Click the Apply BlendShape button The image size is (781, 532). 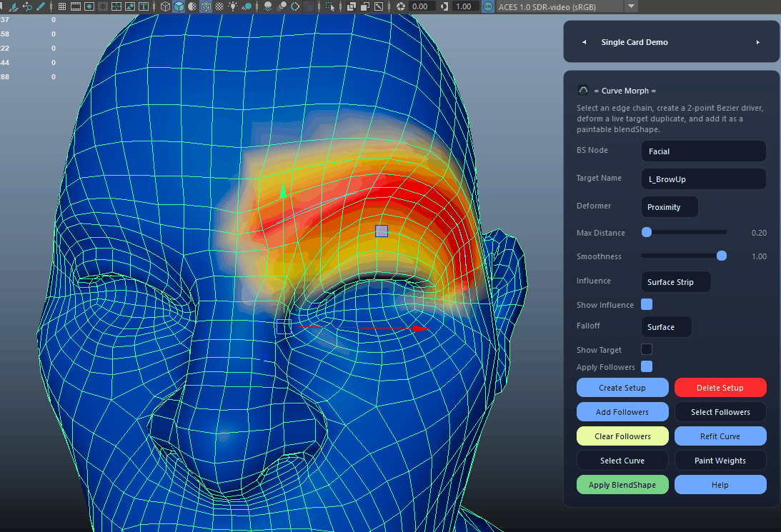pos(622,485)
